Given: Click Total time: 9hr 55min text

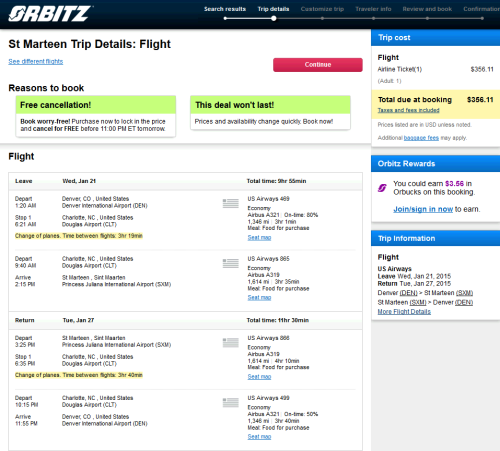Looking at the screenshot, I should point(276,181).
